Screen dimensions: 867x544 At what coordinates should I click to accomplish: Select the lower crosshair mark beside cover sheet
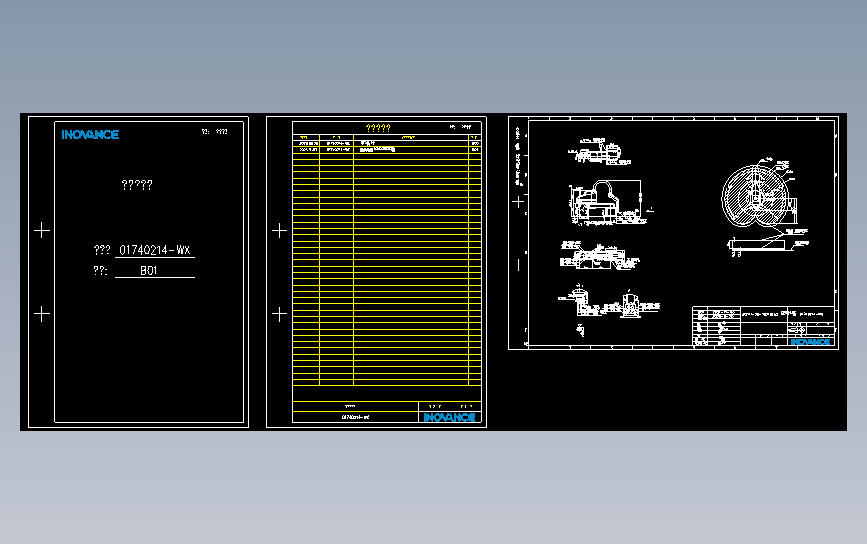42,314
